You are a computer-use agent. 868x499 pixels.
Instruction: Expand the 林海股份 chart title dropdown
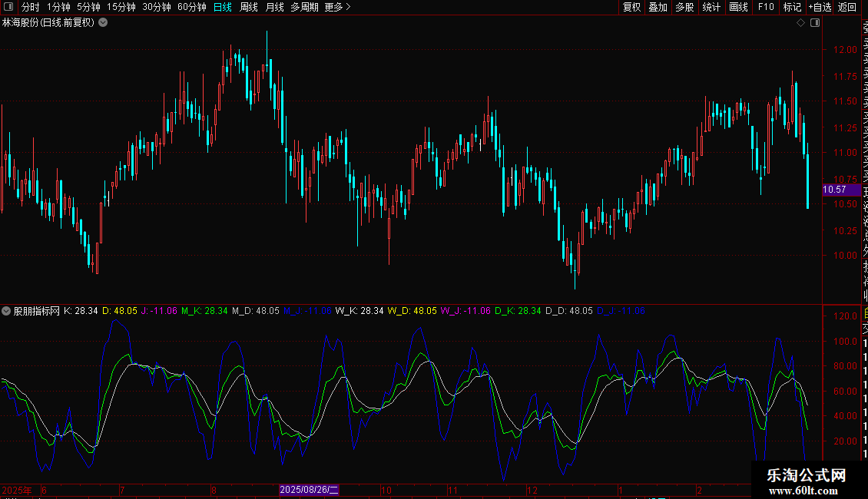(104, 23)
